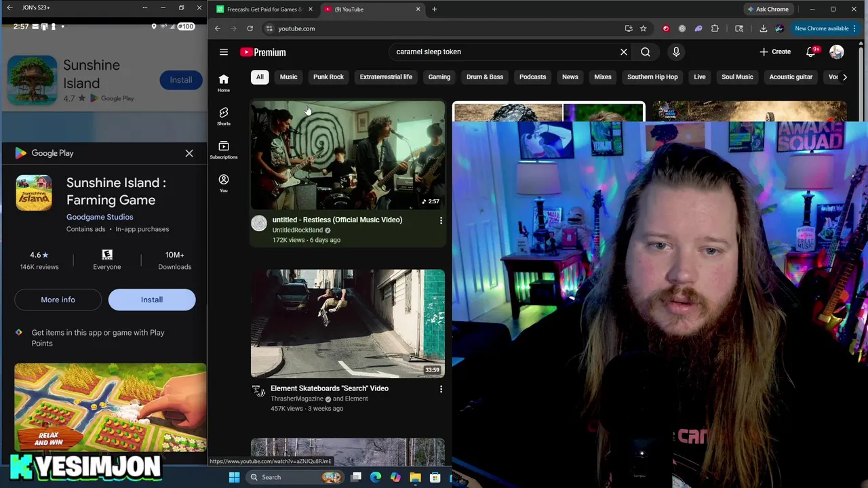This screenshot has height=488, width=868.
Task: Bookmark this page with star icon
Action: pyautogui.click(x=644, y=28)
